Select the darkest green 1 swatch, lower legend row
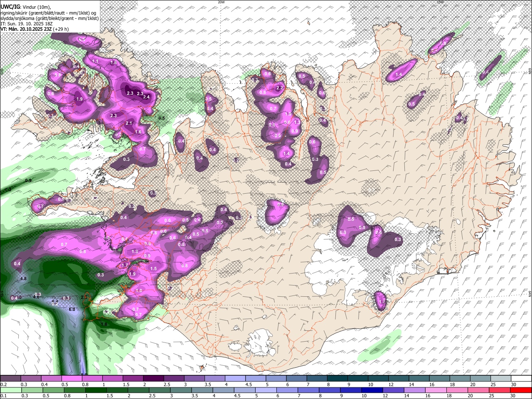The width and height of the screenshot is (532, 399). [x=96, y=390]
